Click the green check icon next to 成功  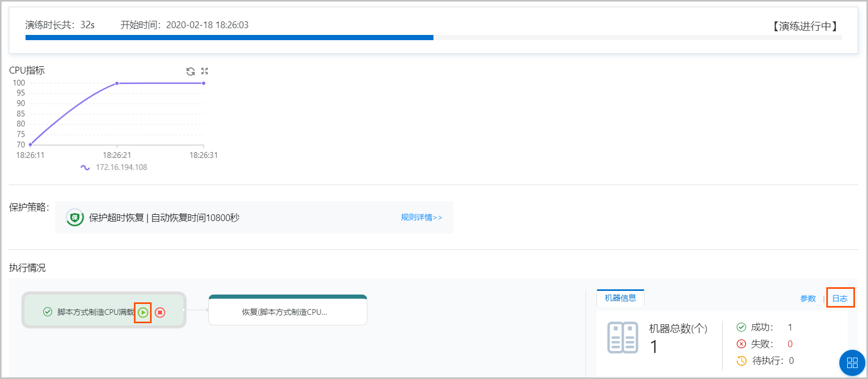[741, 327]
